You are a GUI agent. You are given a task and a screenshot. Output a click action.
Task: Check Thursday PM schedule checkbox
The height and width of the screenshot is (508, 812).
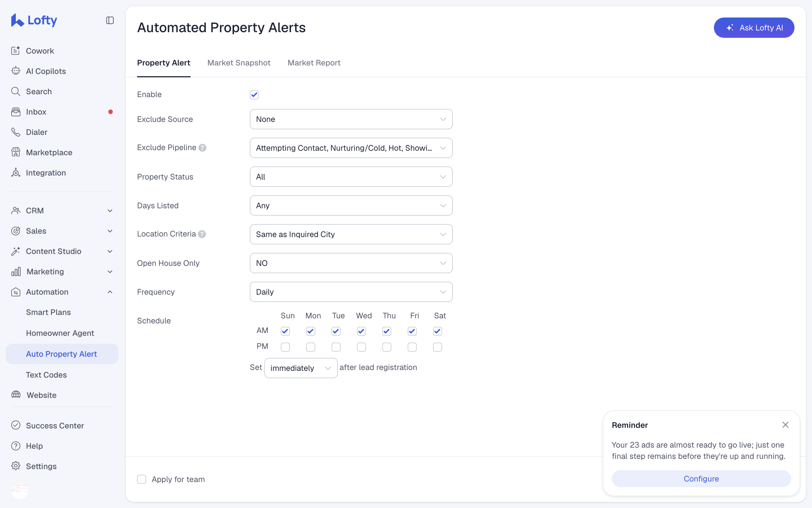(387, 347)
